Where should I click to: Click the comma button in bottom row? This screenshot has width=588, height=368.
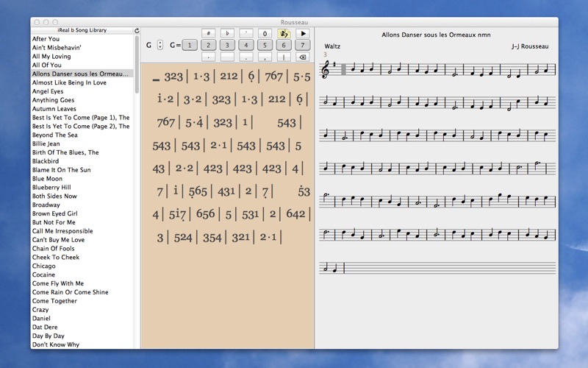coord(265,57)
